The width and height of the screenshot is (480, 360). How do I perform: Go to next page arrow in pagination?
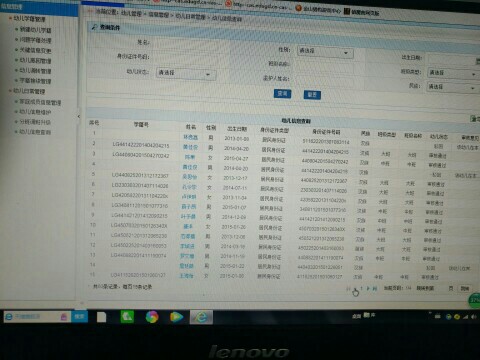(368, 288)
